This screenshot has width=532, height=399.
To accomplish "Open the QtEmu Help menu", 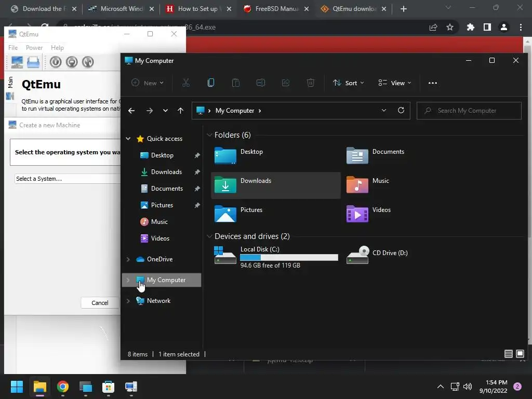I will coord(57,47).
